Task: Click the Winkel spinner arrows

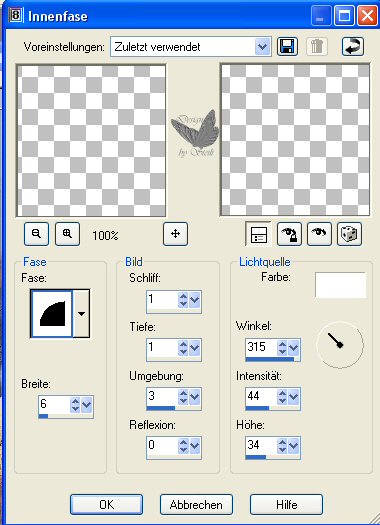Action: point(282,348)
